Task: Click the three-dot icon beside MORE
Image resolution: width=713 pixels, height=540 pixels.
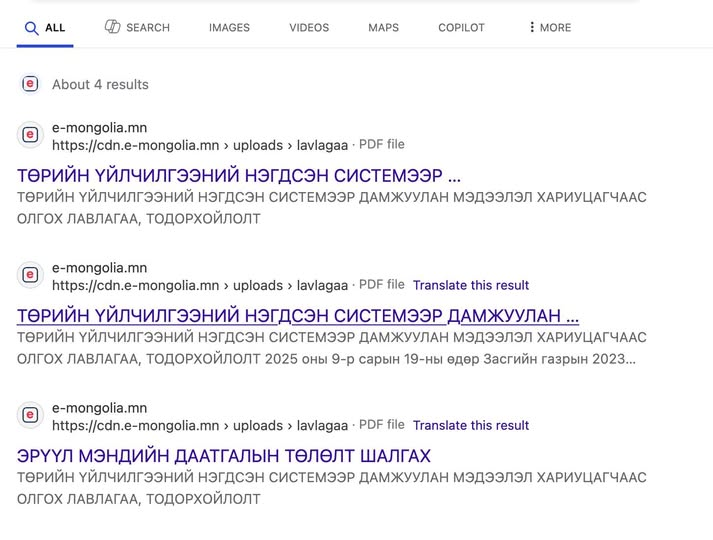Action: tap(532, 27)
